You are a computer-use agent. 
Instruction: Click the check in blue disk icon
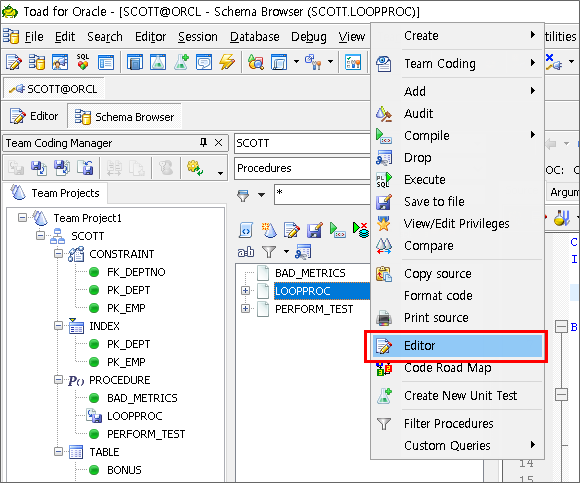(x=39, y=168)
